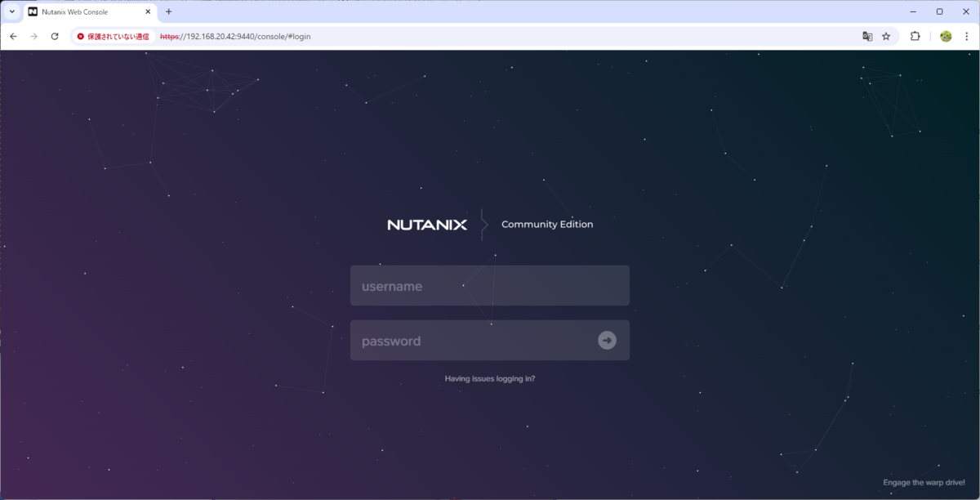Open a new browser tab
The width and height of the screenshot is (980, 500).
coord(169,11)
